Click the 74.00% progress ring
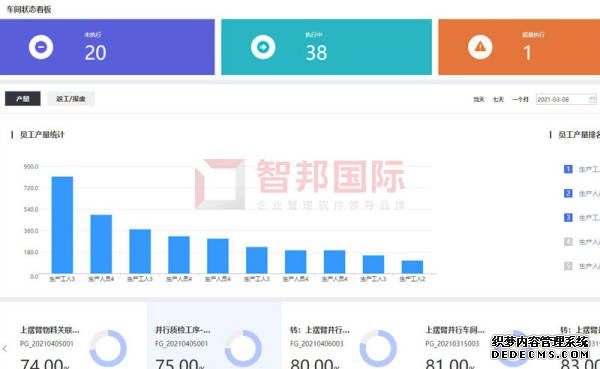This screenshot has height=369, width=600. [108, 348]
